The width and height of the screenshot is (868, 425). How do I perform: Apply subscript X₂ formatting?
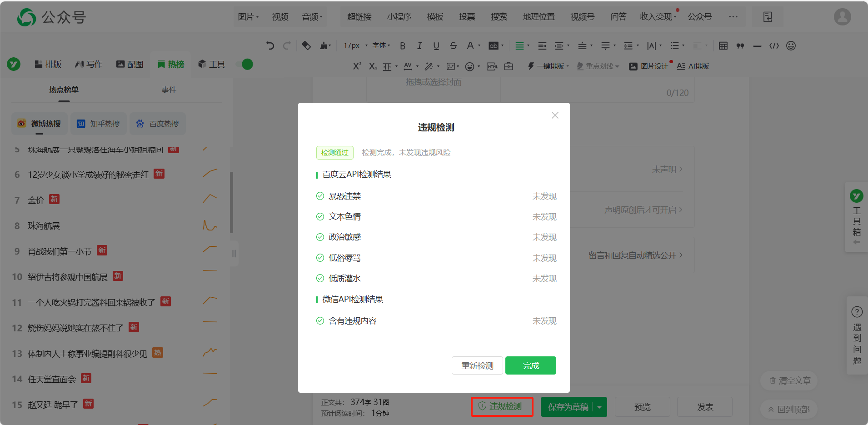tap(373, 66)
